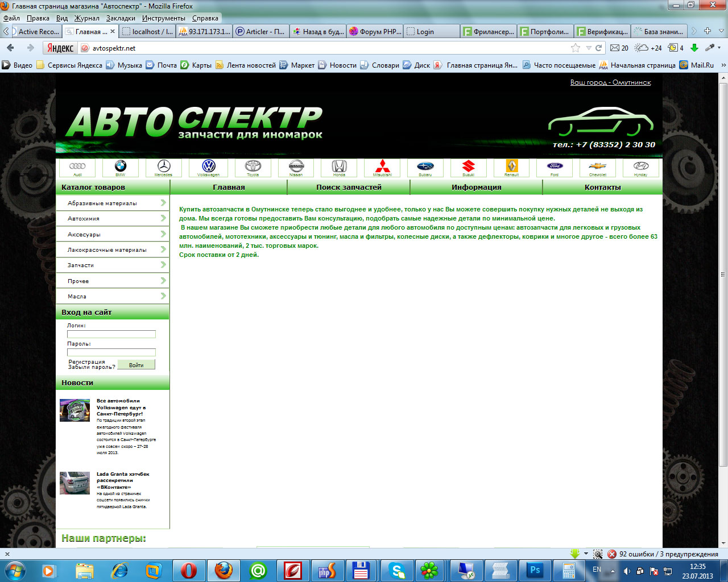This screenshot has height=582, width=728.
Task: Close the Главная tab
Action: [x=113, y=32]
